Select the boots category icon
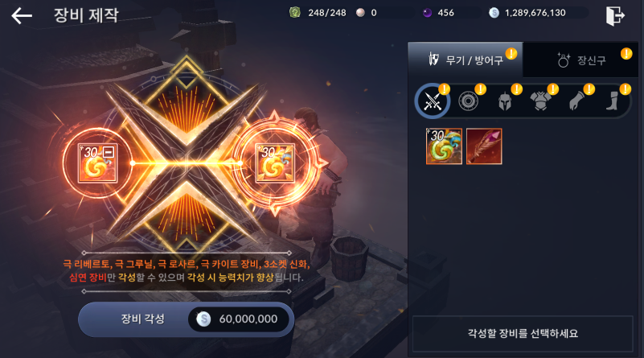The image size is (644, 358). pyautogui.click(x=613, y=101)
